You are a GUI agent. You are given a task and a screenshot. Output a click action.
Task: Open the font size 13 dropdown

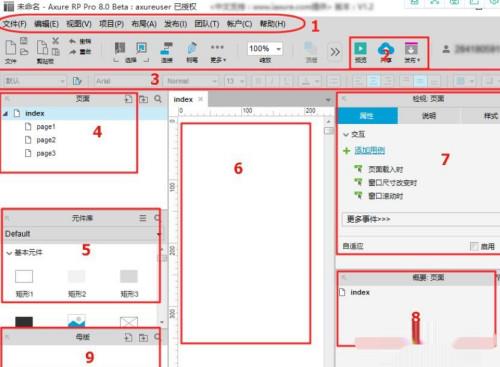pyautogui.click(x=235, y=81)
